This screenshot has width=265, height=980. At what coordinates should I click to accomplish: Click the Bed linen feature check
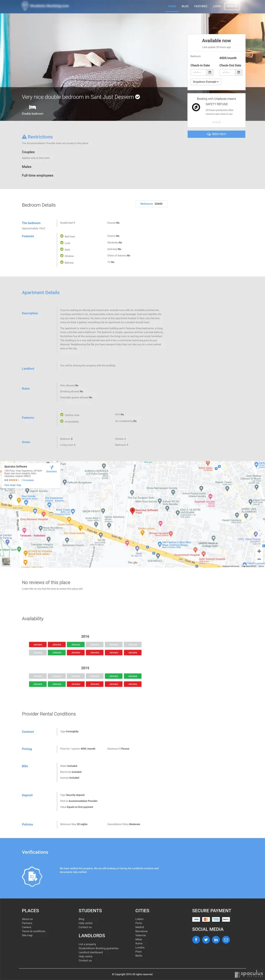tap(62, 236)
